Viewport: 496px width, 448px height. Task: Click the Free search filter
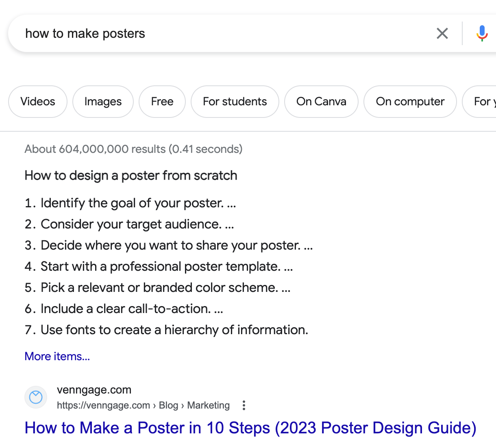[x=162, y=102]
